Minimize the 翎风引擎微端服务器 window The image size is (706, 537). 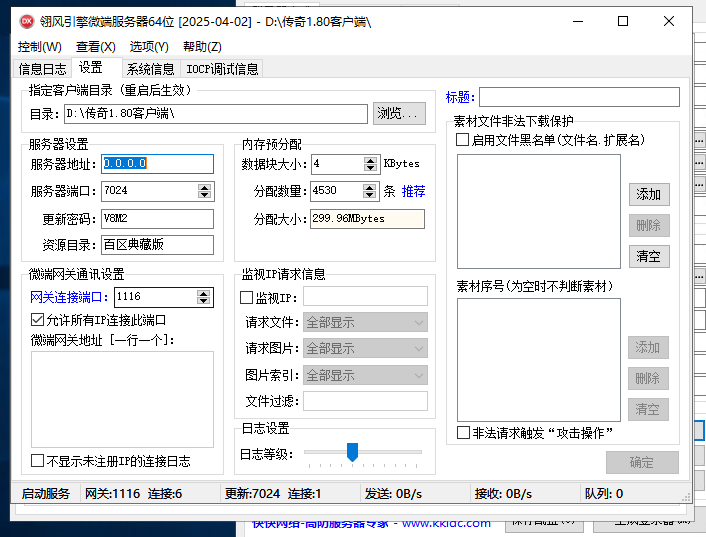coord(578,21)
